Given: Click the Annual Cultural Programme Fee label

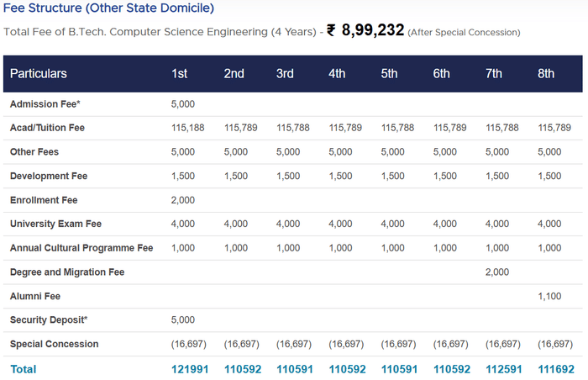Looking at the screenshot, I should [x=81, y=248].
